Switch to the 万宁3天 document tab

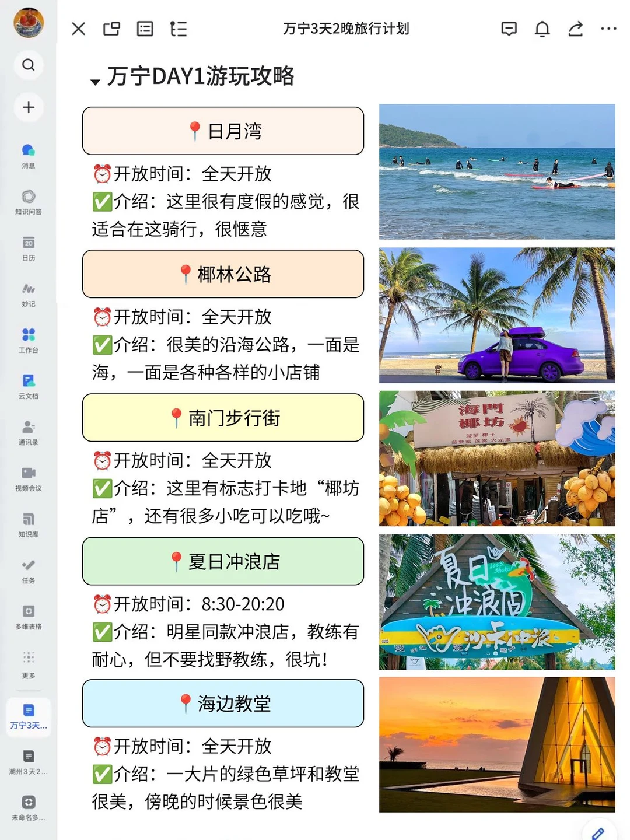coord(27,716)
